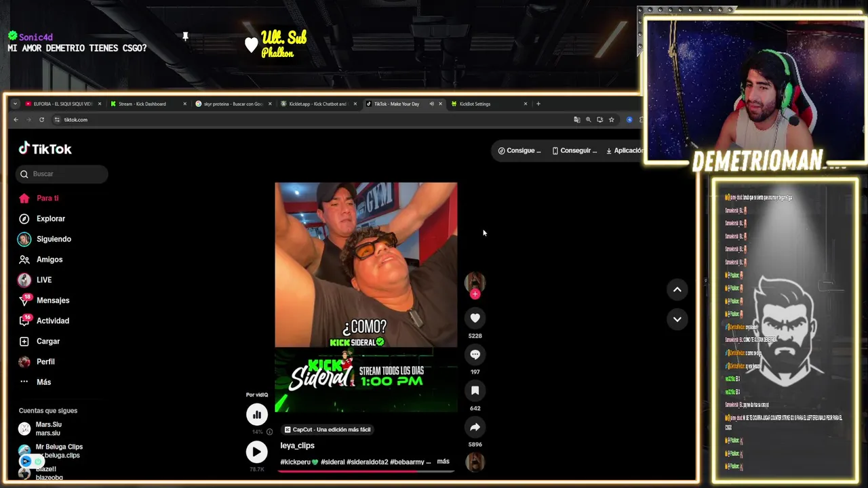Like the video with the heart icon
This screenshot has height=488, width=868.
tap(475, 318)
